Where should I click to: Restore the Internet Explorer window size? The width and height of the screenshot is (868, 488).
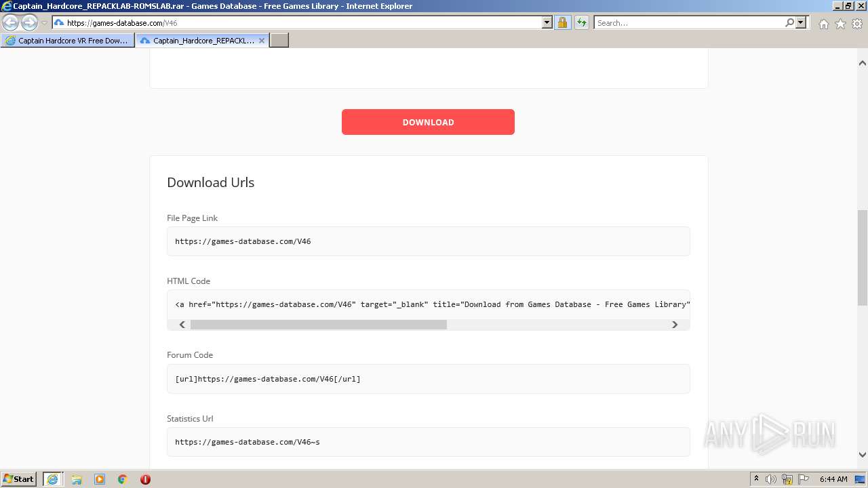pos(848,6)
